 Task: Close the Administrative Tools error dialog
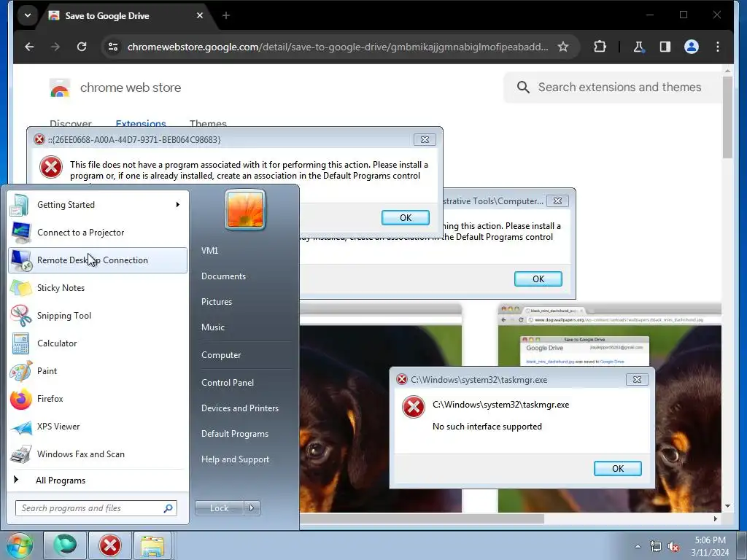tap(557, 201)
